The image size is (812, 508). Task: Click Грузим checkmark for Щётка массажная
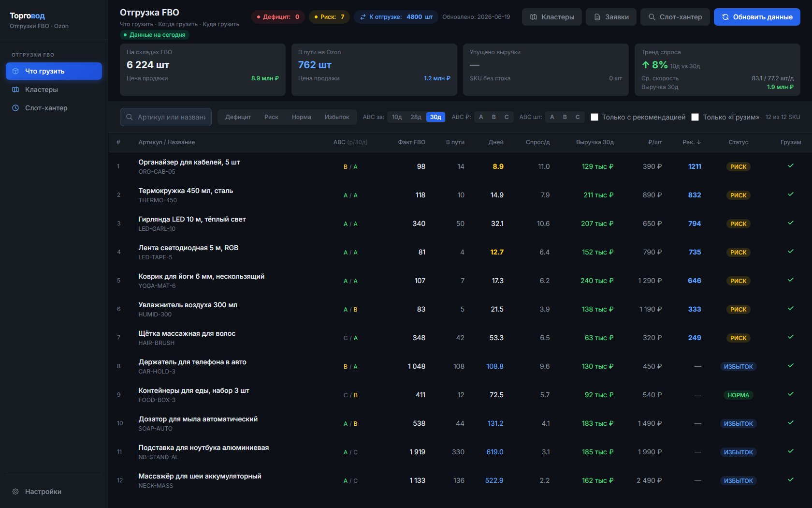791,337
